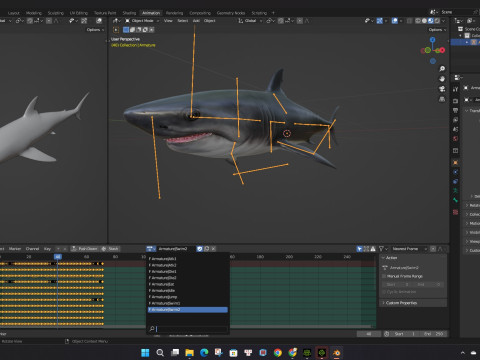480x360 pixels.
Task: Open the dope sheet Marker menu
Action: pyautogui.click(x=15, y=249)
